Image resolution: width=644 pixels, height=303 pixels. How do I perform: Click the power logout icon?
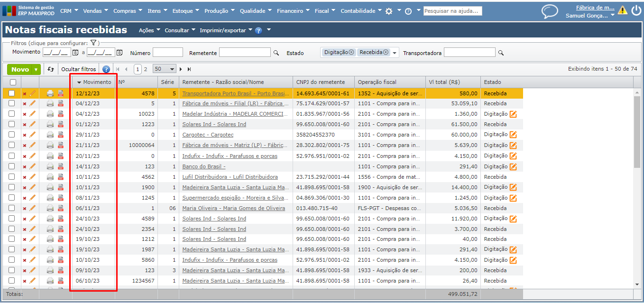point(636,10)
